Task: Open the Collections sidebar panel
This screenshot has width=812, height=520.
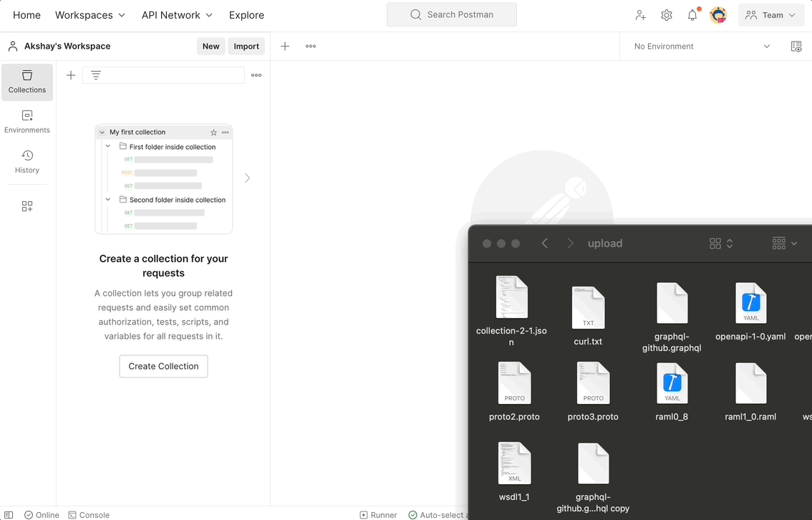Action: [x=26, y=82]
